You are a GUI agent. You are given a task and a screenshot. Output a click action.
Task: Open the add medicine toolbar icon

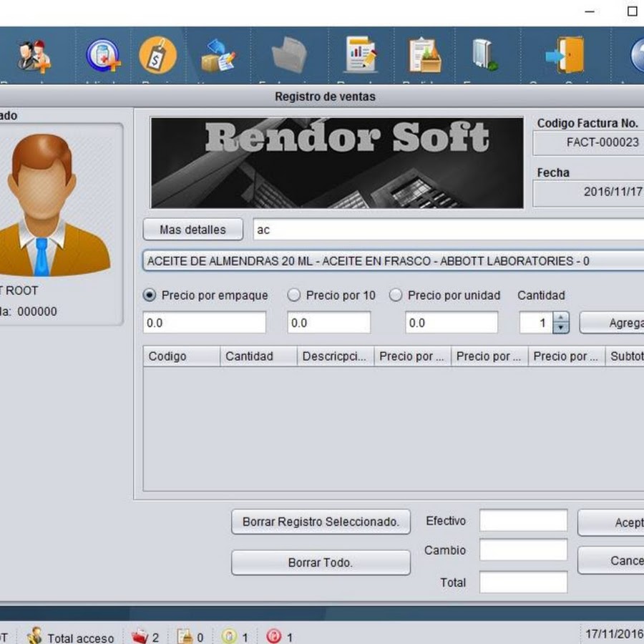click(x=102, y=56)
